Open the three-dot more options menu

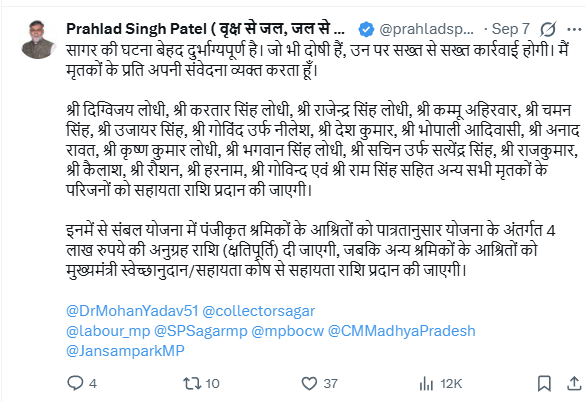574,29
